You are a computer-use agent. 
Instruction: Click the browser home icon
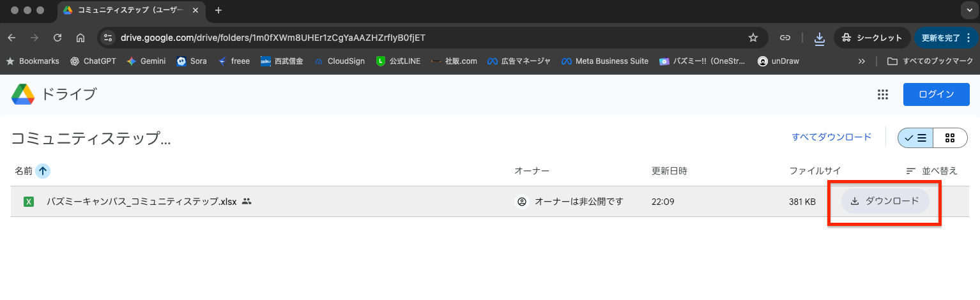click(80, 38)
